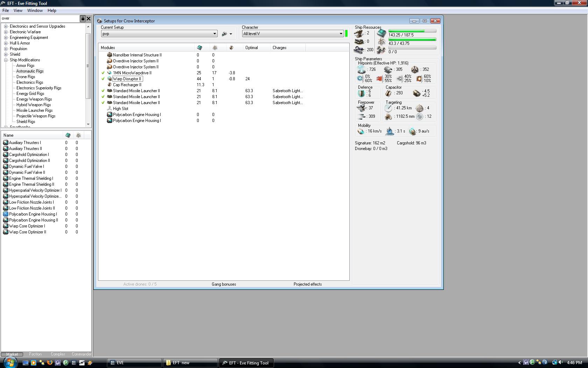The width and height of the screenshot is (588, 368).
Task: Toggle the third Standard Missile Launcher II checkmark
Action: tap(103, 103)
